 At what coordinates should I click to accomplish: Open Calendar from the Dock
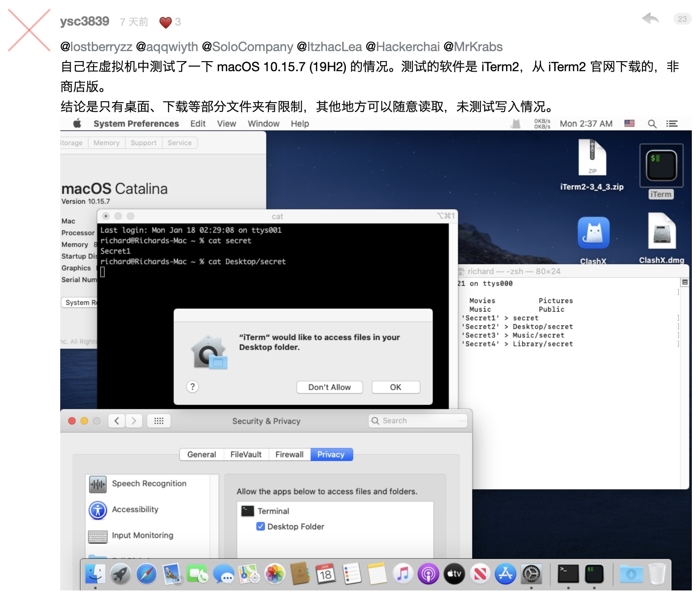pyautogui.click(x=326, y=574)
